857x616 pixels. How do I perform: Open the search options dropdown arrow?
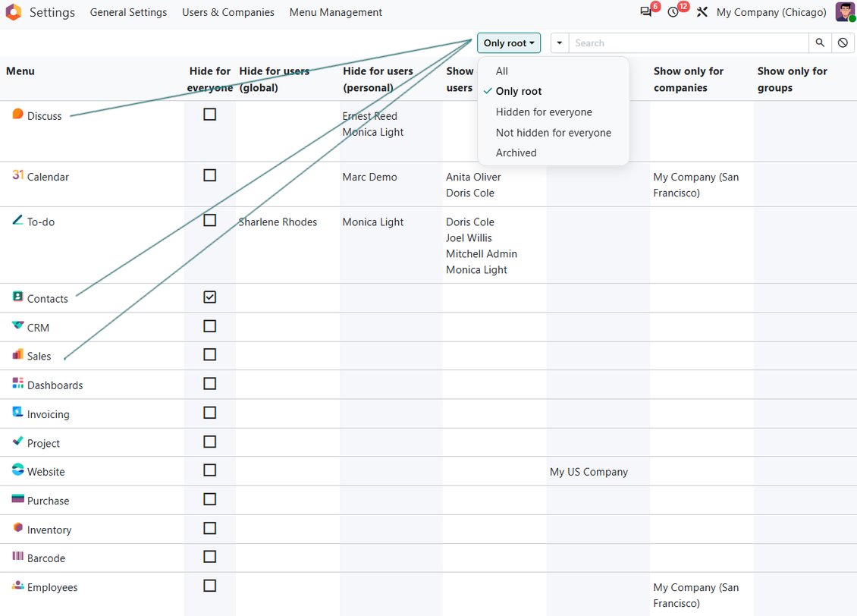pyautogui.click(x=560, y=42)
